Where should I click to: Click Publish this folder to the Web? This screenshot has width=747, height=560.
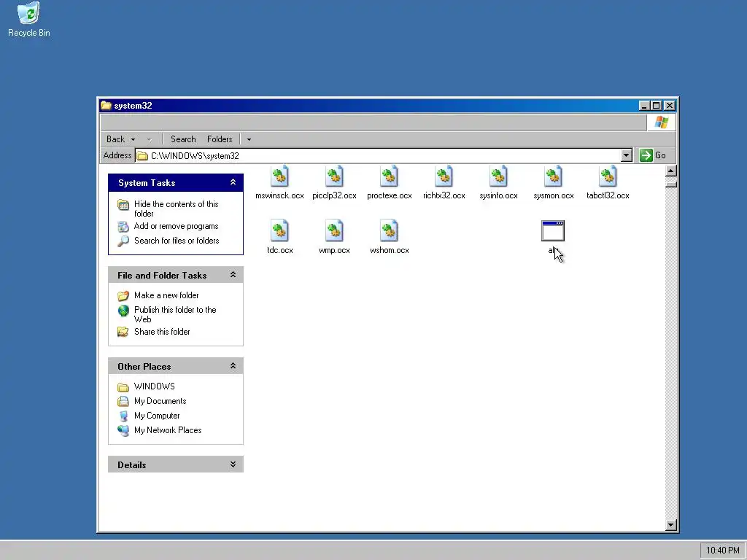[x=175, y=314]
